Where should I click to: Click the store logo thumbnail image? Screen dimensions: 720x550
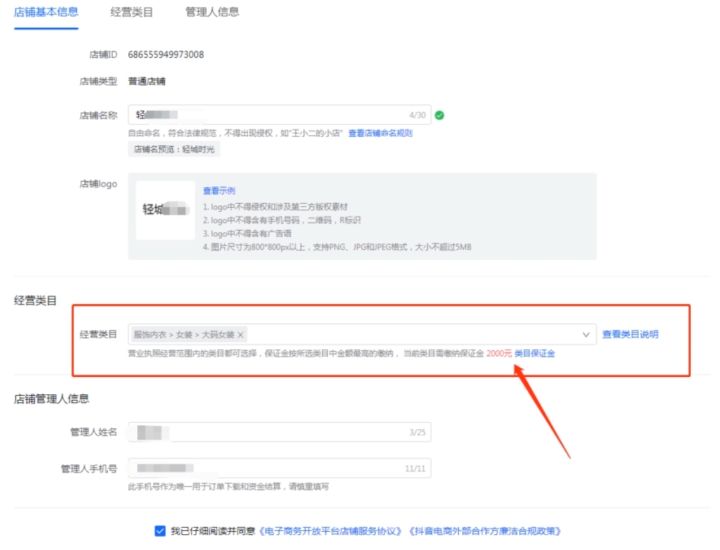pyautogui.click(x=165, y=209)
